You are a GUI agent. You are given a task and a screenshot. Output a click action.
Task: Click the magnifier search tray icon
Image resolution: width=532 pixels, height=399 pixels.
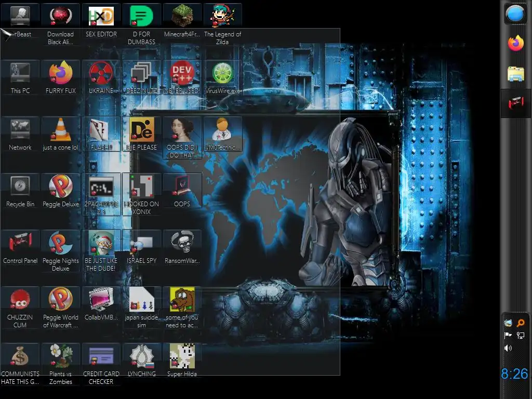pos(521,323)
